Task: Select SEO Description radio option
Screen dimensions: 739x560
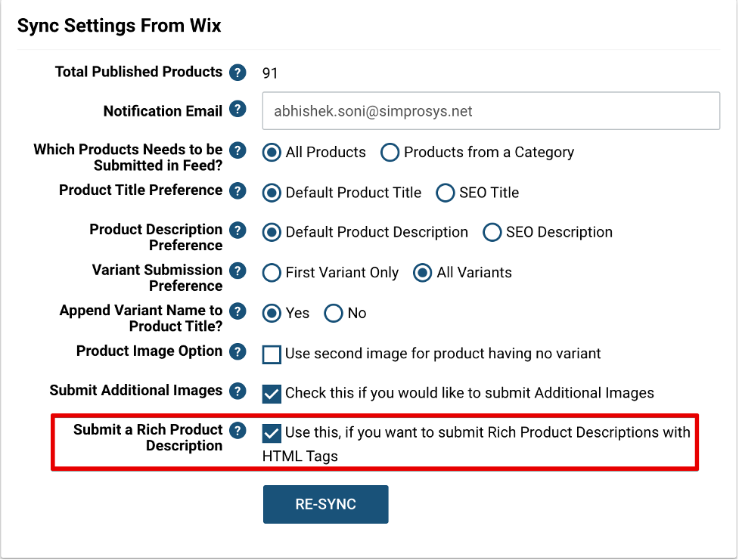Action: [x=492, y=233]
